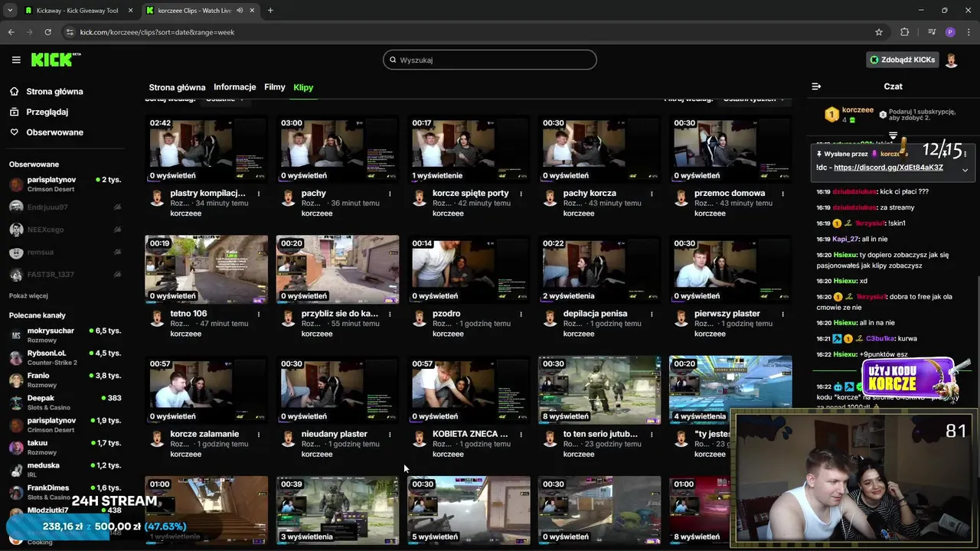Open meduska recommended channel

pyautogui.click(x=65, y=469)
